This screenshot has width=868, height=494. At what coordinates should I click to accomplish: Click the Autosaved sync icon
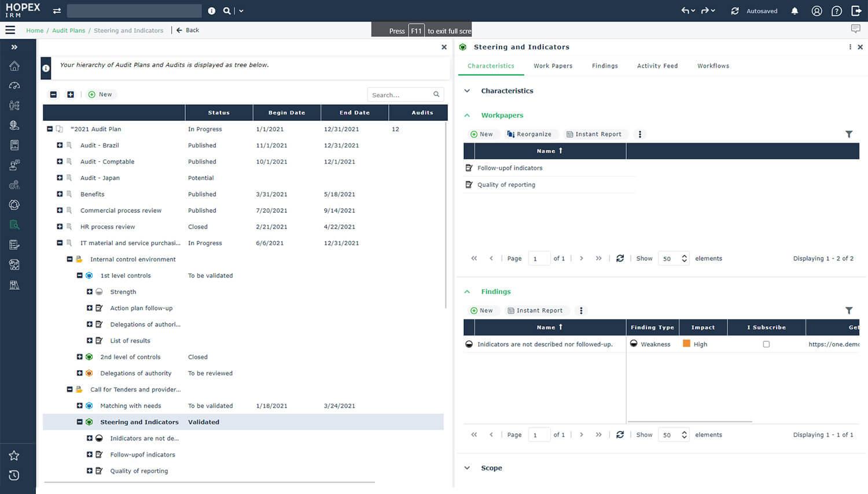[x=735, y=11]
